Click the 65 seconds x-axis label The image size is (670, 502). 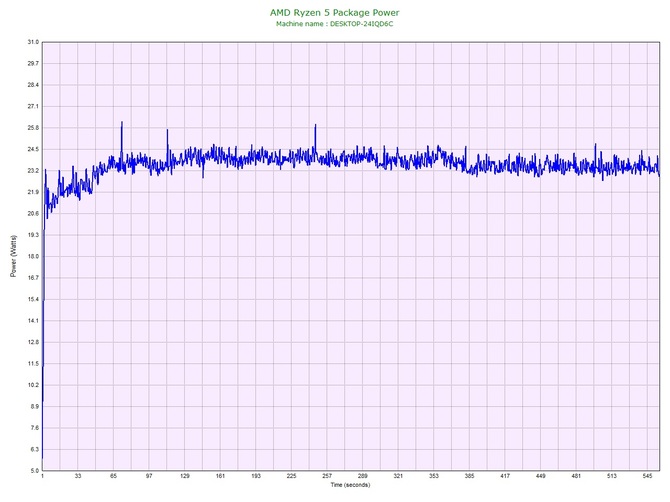point(113,476)
